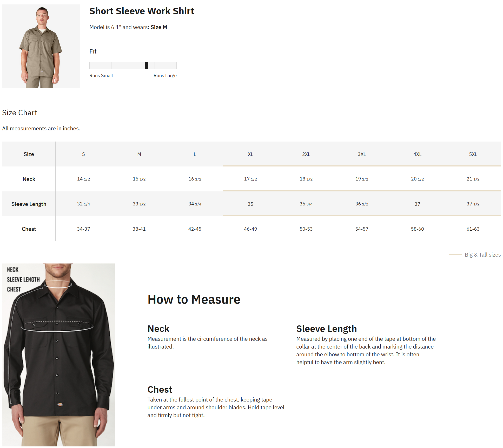Select the M size column header
The image size is (503, 448).
tap(139, 154)
